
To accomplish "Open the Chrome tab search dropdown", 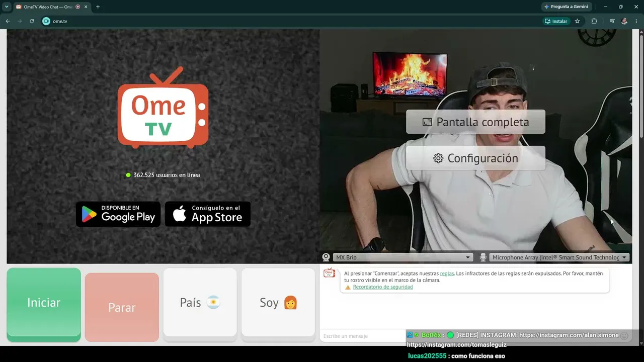I will point(7,7).
